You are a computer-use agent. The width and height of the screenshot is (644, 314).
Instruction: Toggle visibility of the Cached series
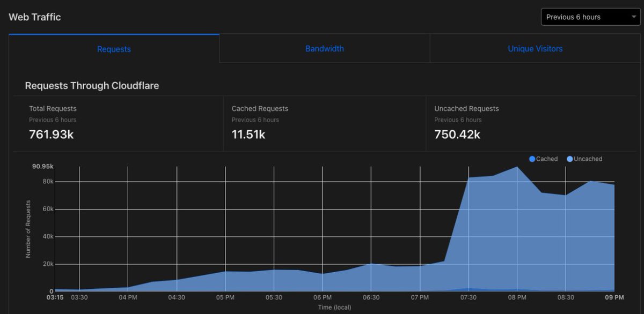coord(545,159)
